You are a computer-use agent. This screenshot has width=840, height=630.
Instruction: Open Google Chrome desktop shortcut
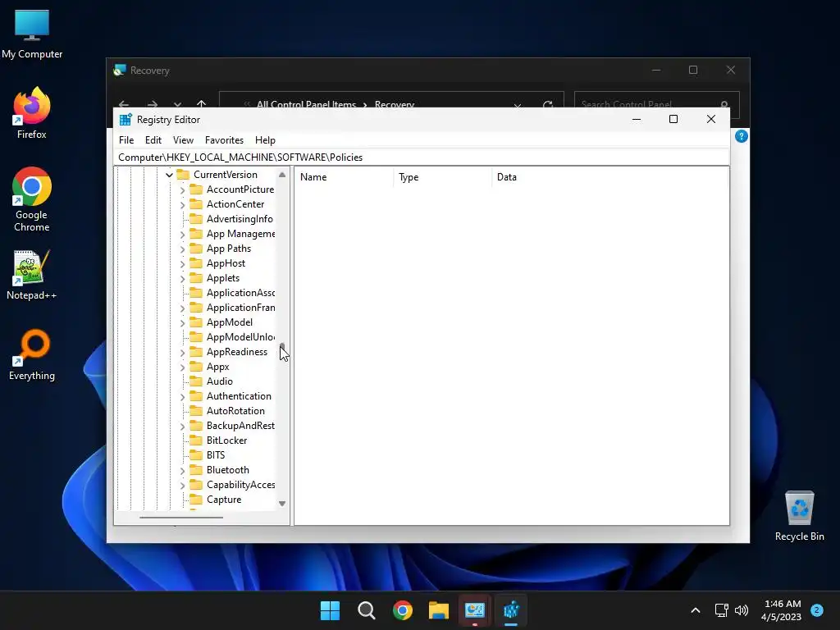(32, 199)
